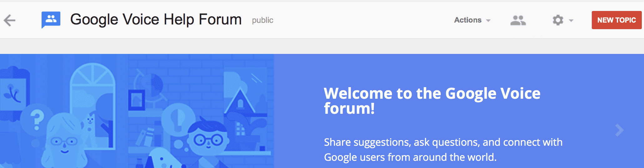Click the settings gear icon

[x=558, y=20]
